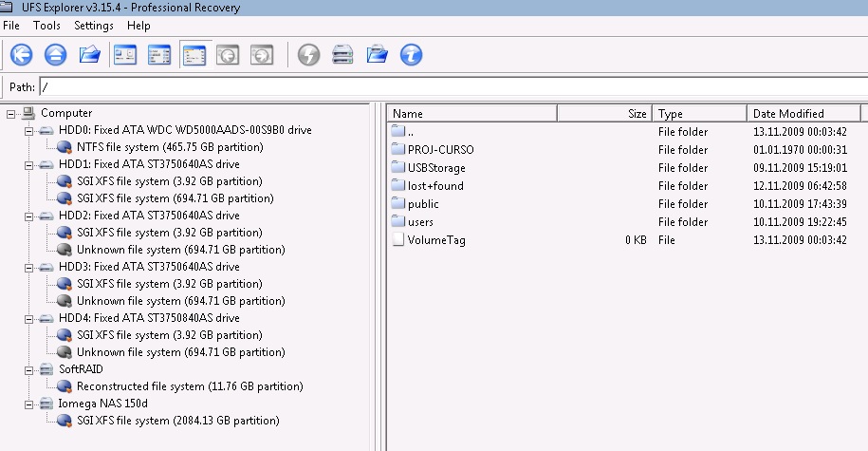Click the NTFS partition icon
The height and width of the screenshot is (451, 868).
(65, 147)
